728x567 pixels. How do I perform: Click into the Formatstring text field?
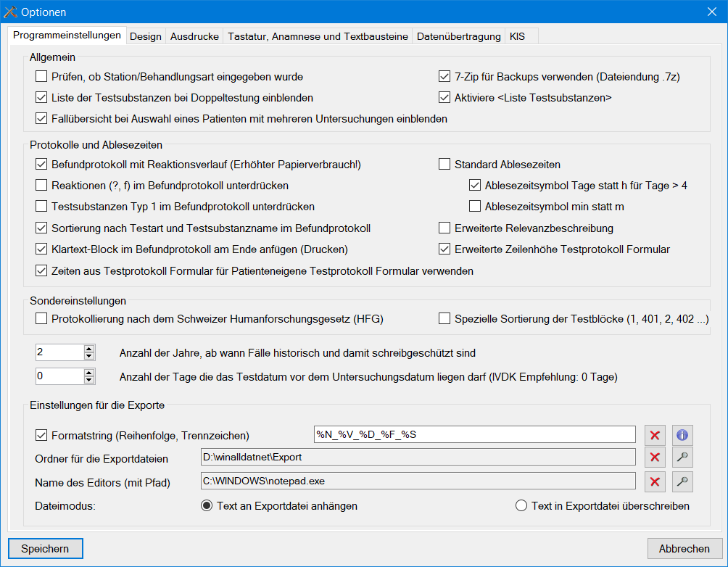pos(474,435)
